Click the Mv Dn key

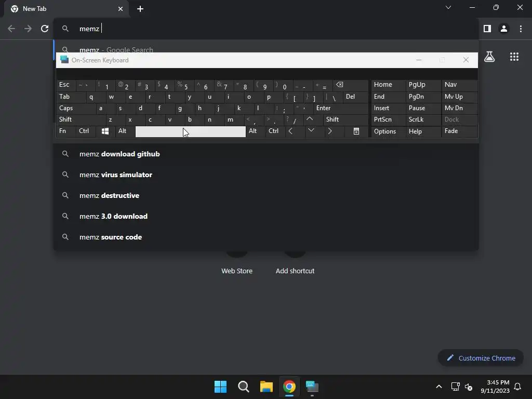[459, 108]
